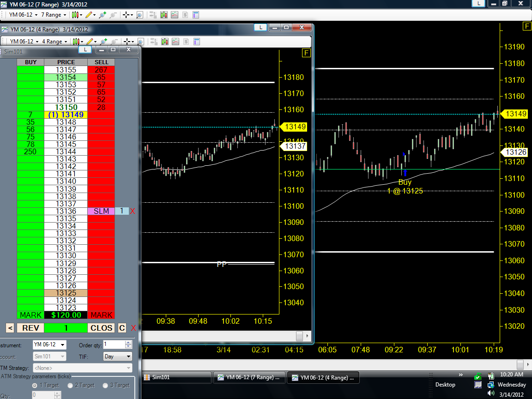532x399 pixels.
Task: Click the 7 Range chart horizontal scrollbar thumb
Action: (520, 364)
